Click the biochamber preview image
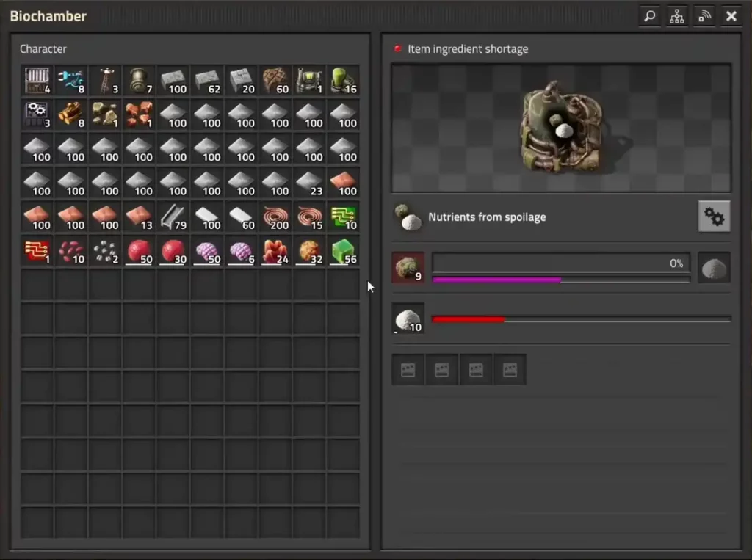The height and width of the screenshot is (560, 752). point(561,128)
